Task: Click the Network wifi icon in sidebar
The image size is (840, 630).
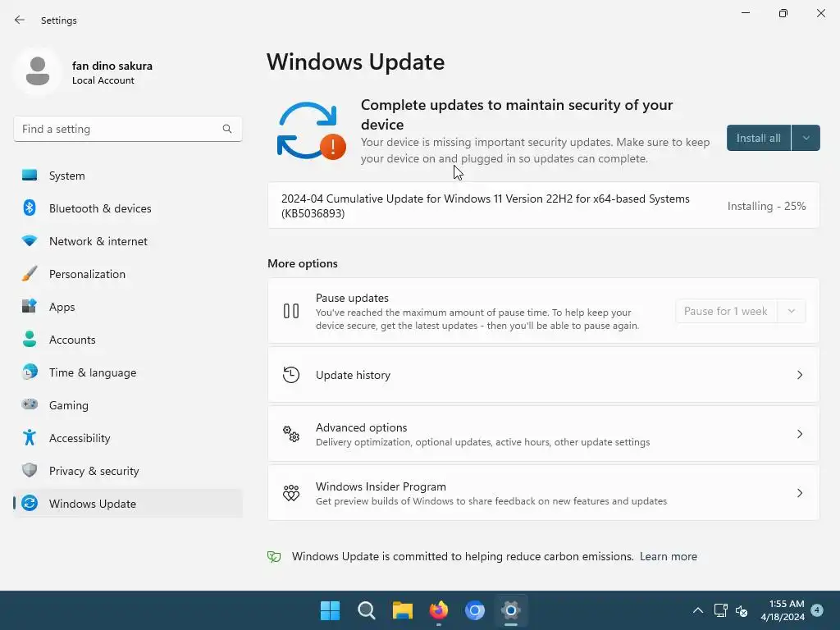Action: click(30, 240)
